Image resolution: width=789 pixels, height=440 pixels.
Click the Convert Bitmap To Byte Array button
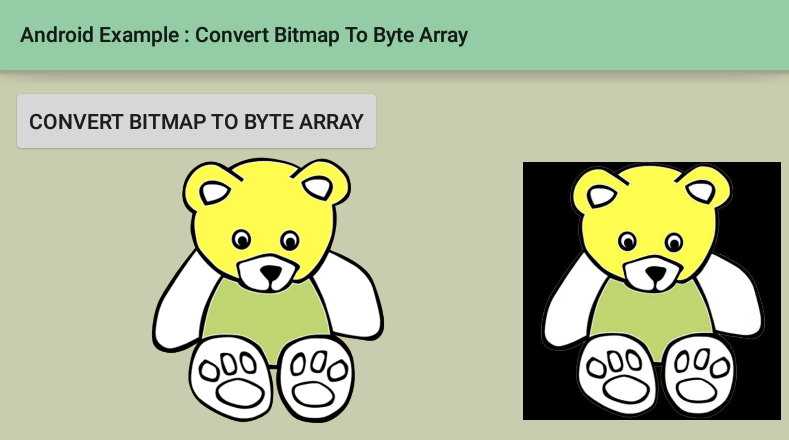click(x=196, y=121)
